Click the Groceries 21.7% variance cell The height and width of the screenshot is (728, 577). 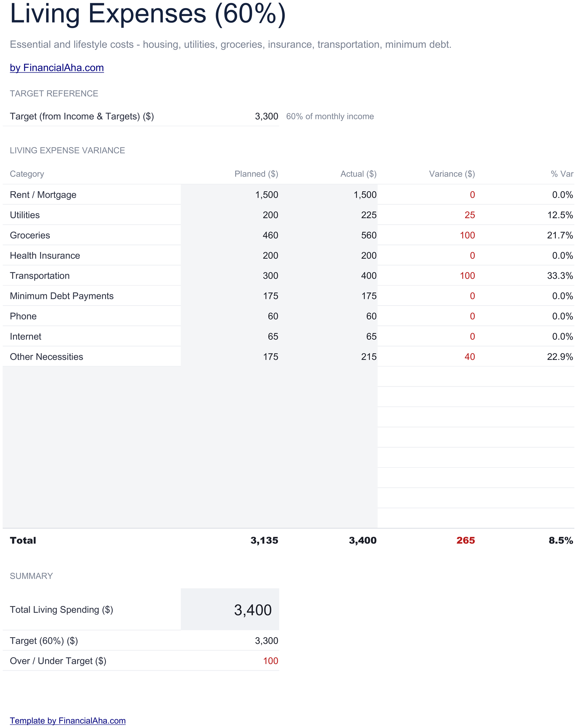tap(560, 235)
